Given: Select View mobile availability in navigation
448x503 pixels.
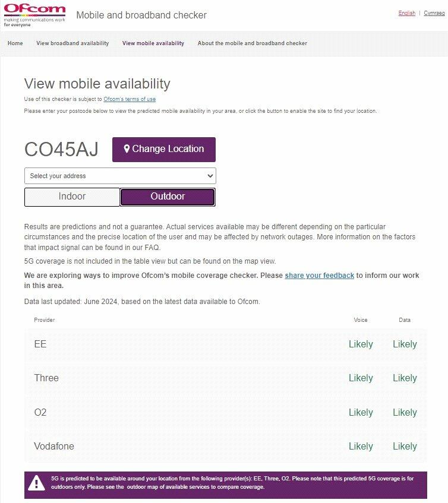Looking at the screenshot, I should pyautogui.click(x=153, y=43).
